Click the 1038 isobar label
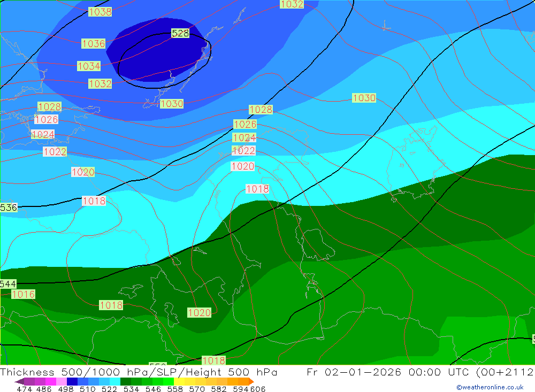This screenshot has height=392, width=535. [100, 12]
